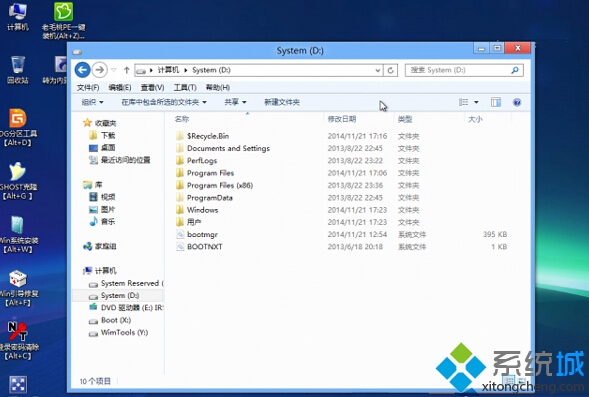Launch DG分区工具 desktop icon
This screenshot has height=397, width=589.
17,127
